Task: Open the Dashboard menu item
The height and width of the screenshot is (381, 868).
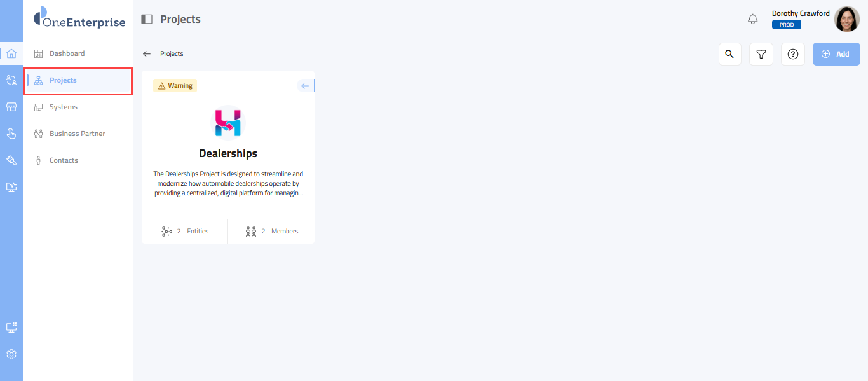Action: tap(67, 53)
